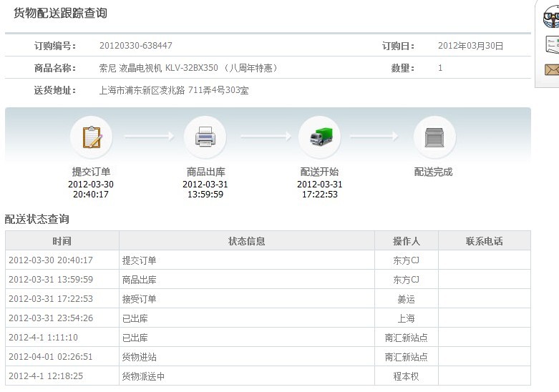Click product name 索尼 液晶电视机 KLV-32BX350
The height and width of the screenshot is (392, 559).
click(158, 68)
